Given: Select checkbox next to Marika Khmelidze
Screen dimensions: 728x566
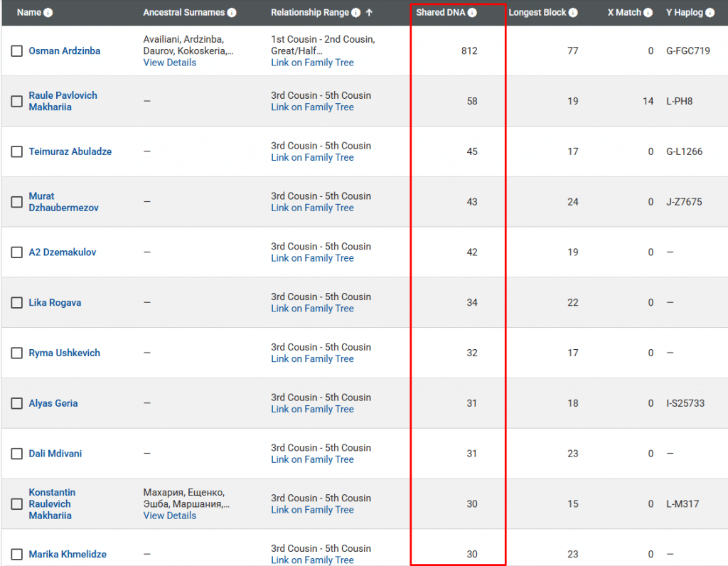Looking at the screenshot, I should [x=17, y=555].
